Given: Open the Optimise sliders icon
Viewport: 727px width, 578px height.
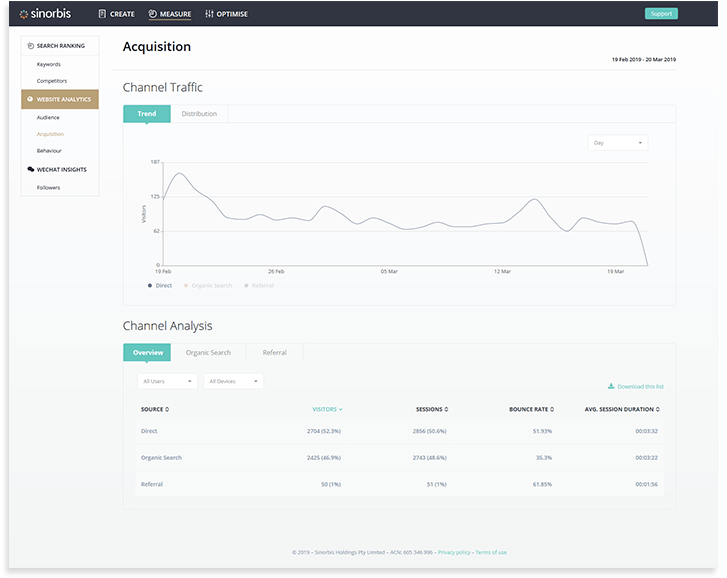Looking at the screenshot, I should click(x=210, y=14).
